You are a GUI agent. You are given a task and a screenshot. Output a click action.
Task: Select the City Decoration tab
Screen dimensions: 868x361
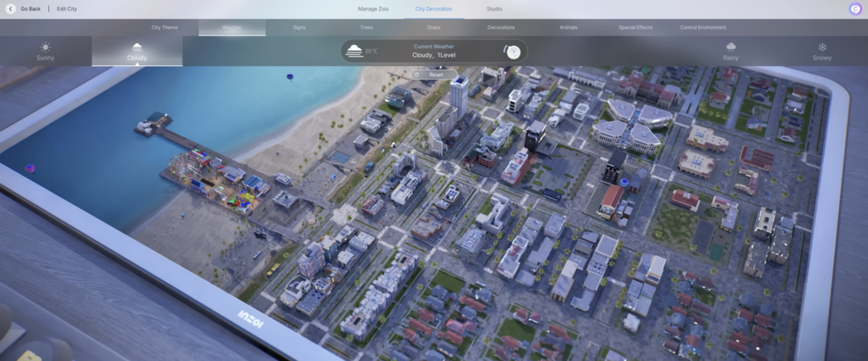coord(433,8)
